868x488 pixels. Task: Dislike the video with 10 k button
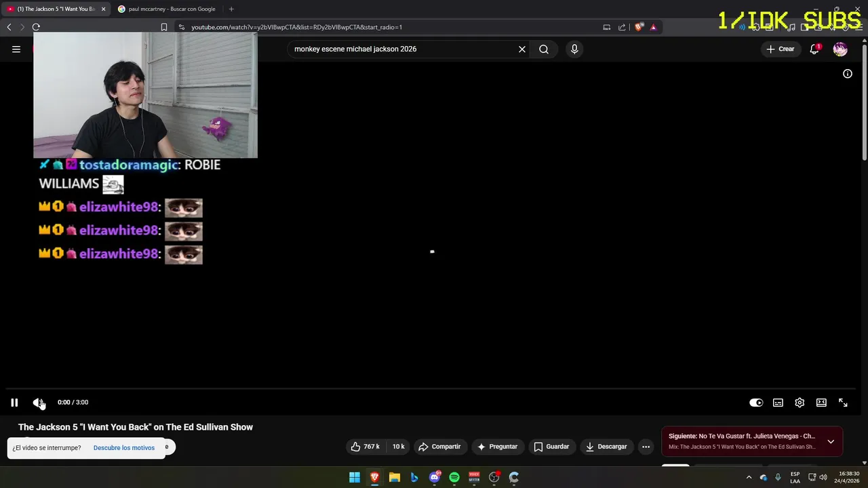(x=399, y=447)
